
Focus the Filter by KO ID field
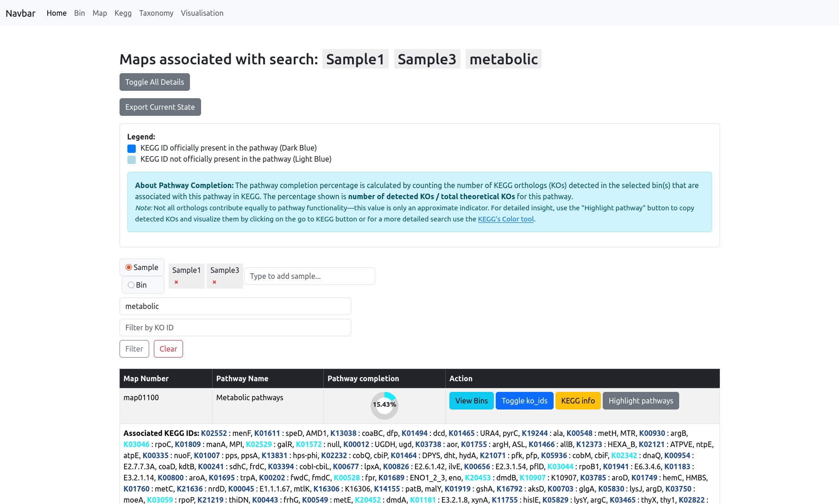coord(235,328)
